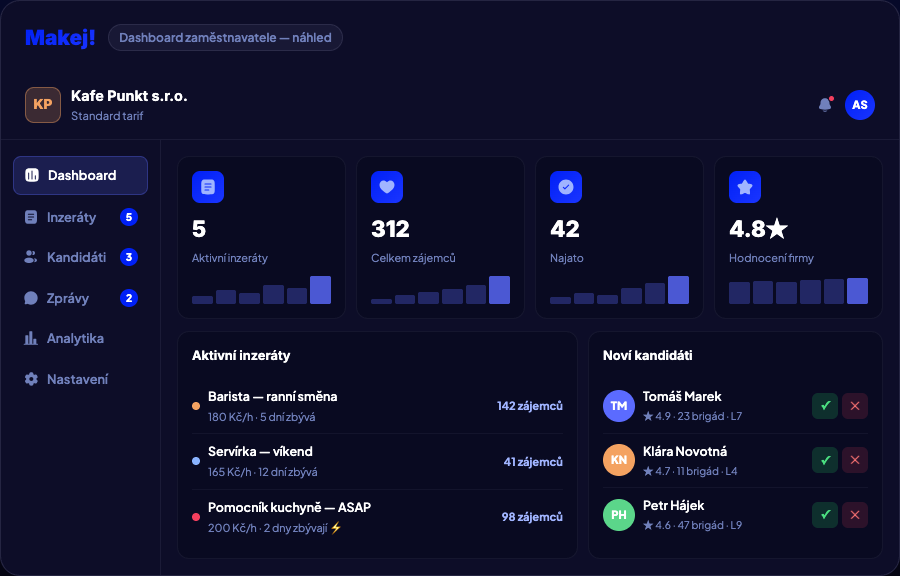Approve candidate Klára Novotná with green check

point(825,460)
